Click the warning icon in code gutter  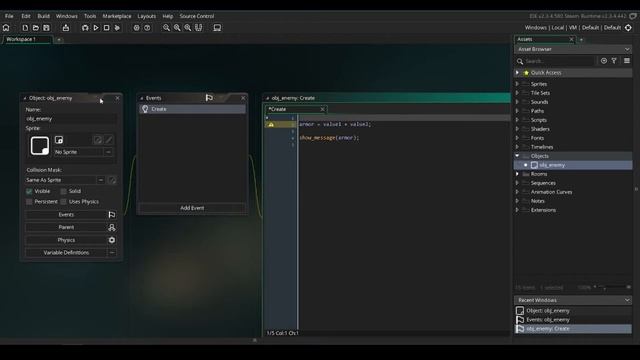[x=271, y=124]
